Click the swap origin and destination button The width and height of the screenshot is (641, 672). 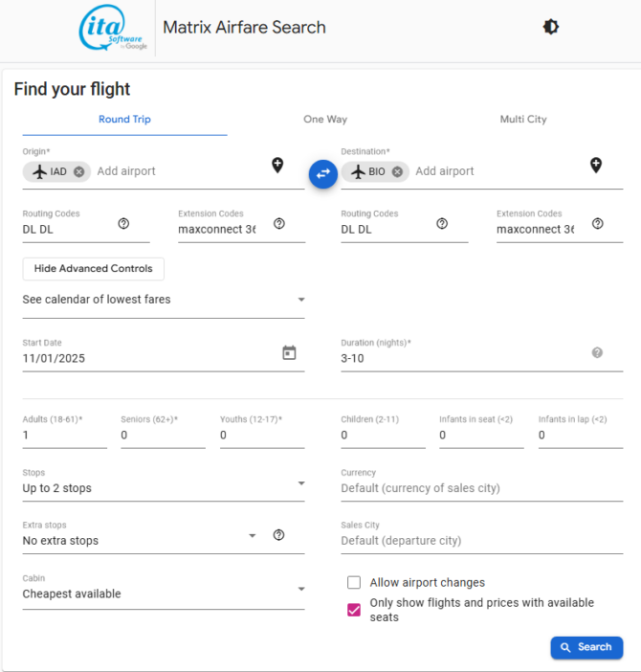323,173
